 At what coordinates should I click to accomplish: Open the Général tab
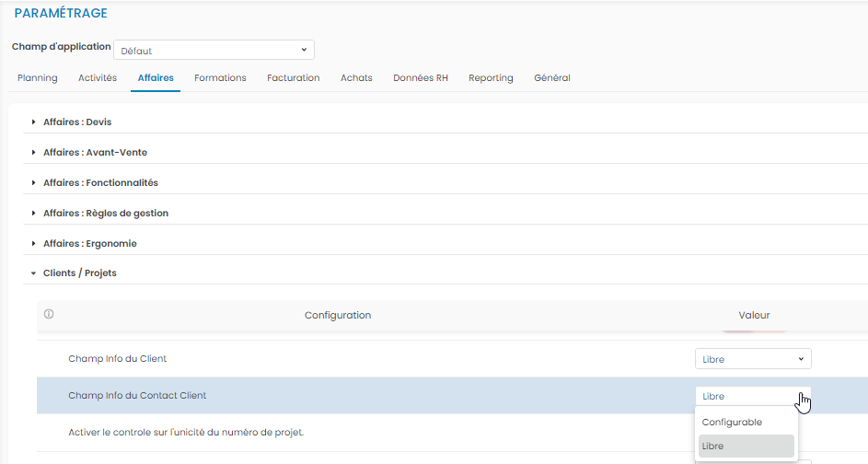(552, 78)
